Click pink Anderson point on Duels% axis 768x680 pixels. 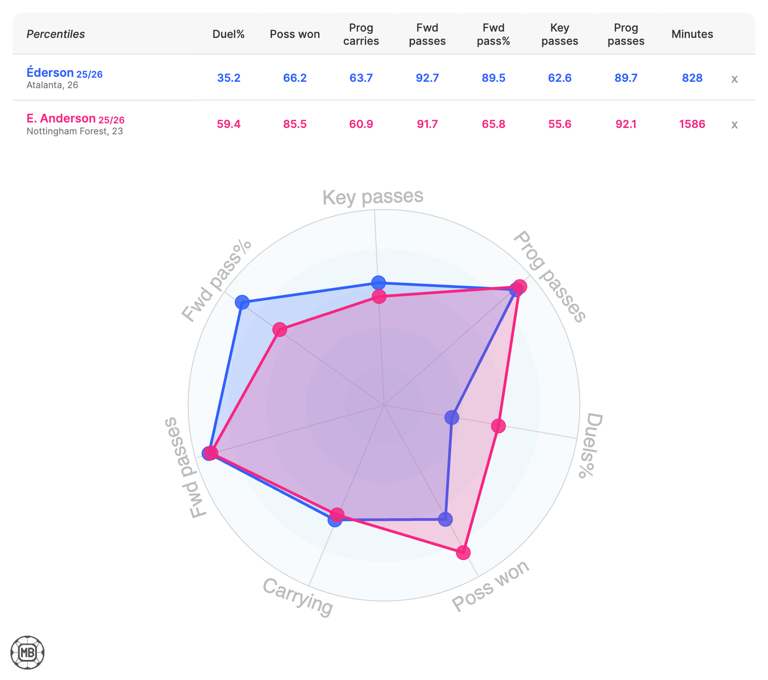point(498,426)
